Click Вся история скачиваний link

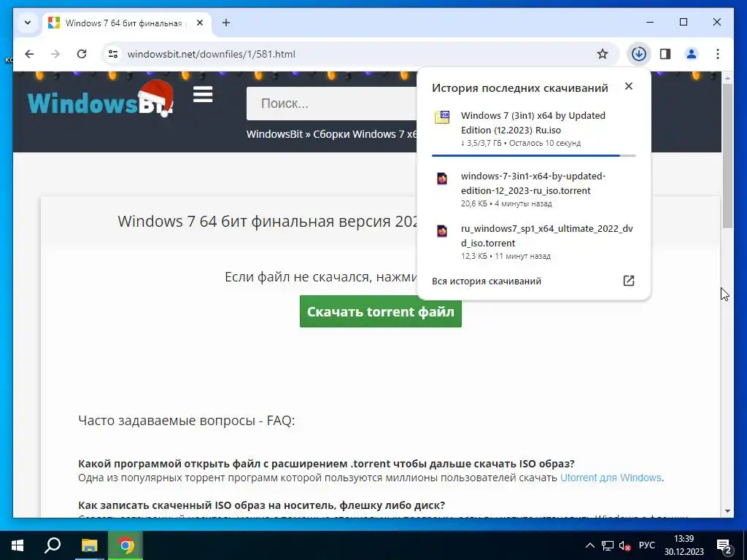point(487,281)
